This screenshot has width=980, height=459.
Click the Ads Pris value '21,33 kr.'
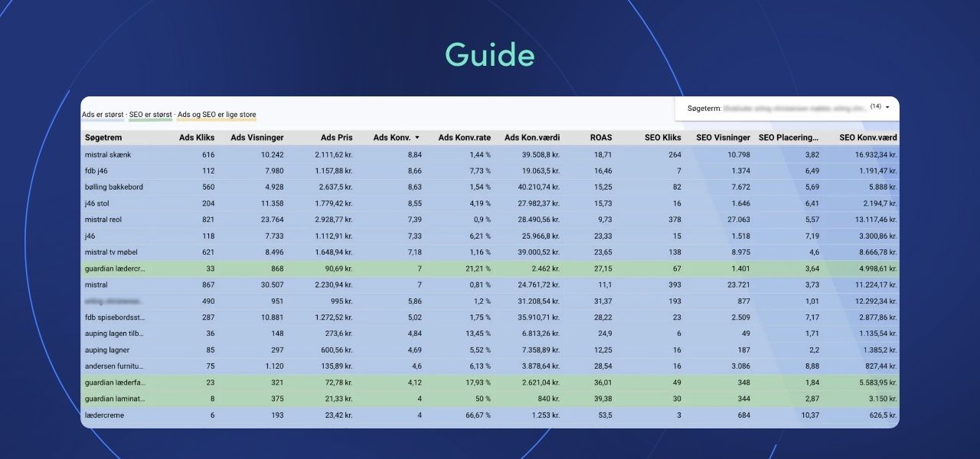coord(338,399)
